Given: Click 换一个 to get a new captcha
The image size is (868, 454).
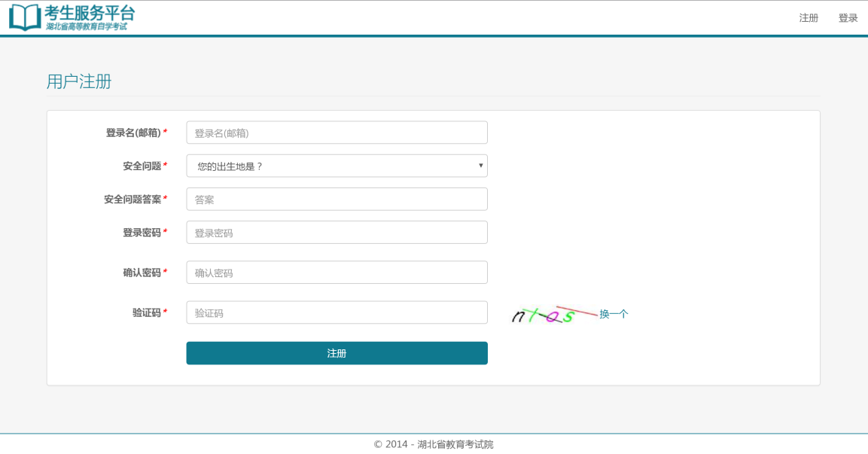Looking at the screenshot, I should pyautogui.click(x=614, y=314).
